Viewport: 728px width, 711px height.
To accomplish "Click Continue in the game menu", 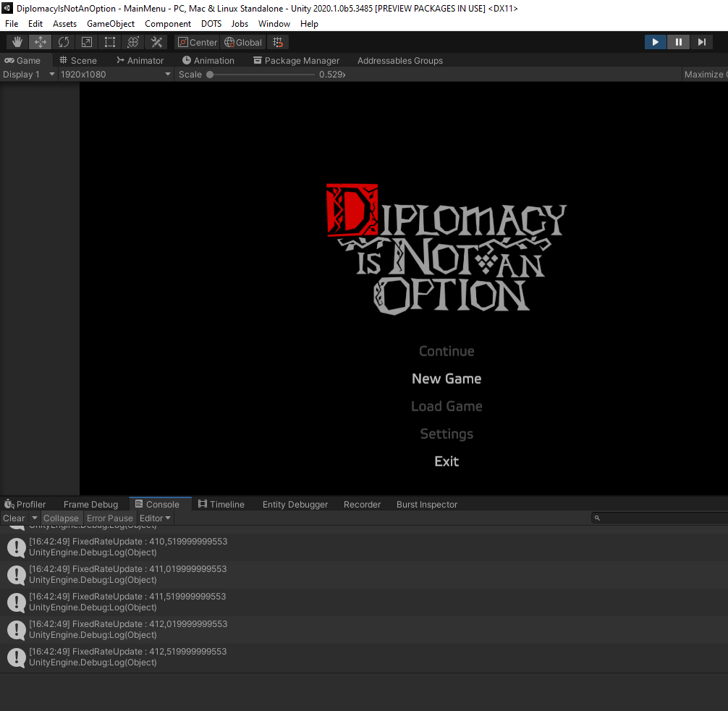I will (x=446, y=351).
